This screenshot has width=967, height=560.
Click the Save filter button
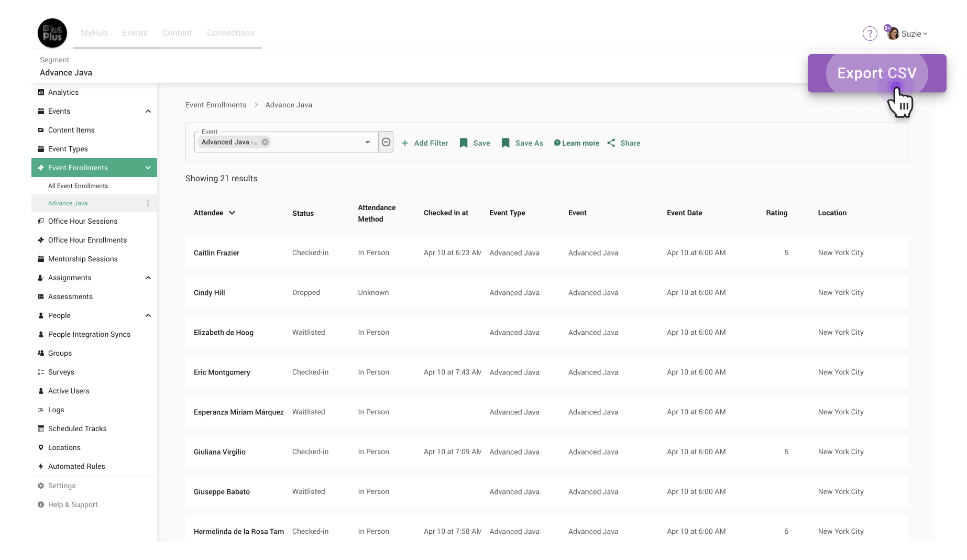475,143
